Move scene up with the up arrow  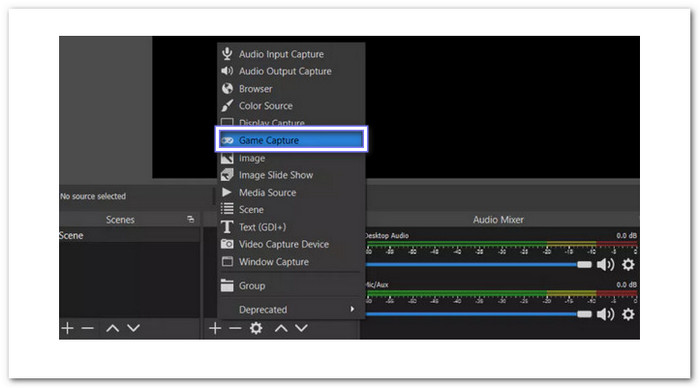coord(112,329)
